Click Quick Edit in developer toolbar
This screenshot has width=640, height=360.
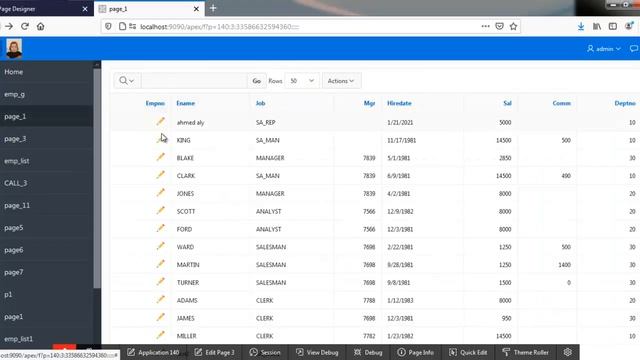pos(468,352)
